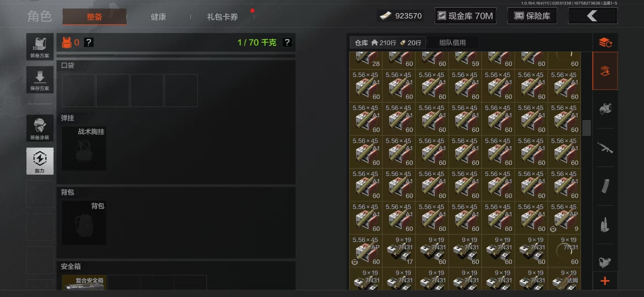Select the 能力 ability icon

(x=40, y=161)
